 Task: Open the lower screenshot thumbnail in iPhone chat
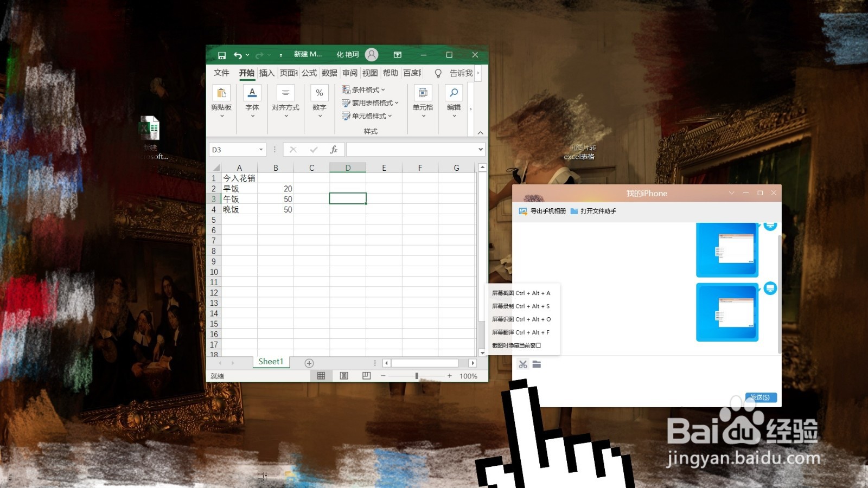[727, 312]
